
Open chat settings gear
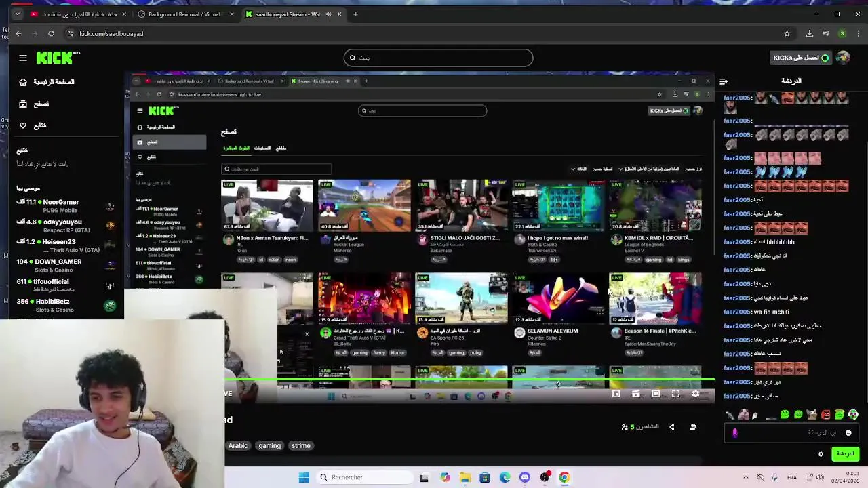(x=821, y=454)
